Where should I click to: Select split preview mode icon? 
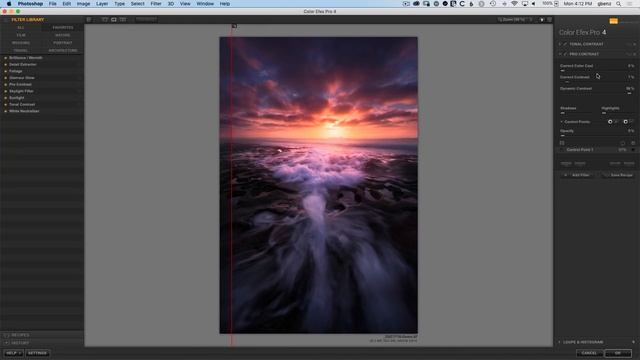click(114, 20)
